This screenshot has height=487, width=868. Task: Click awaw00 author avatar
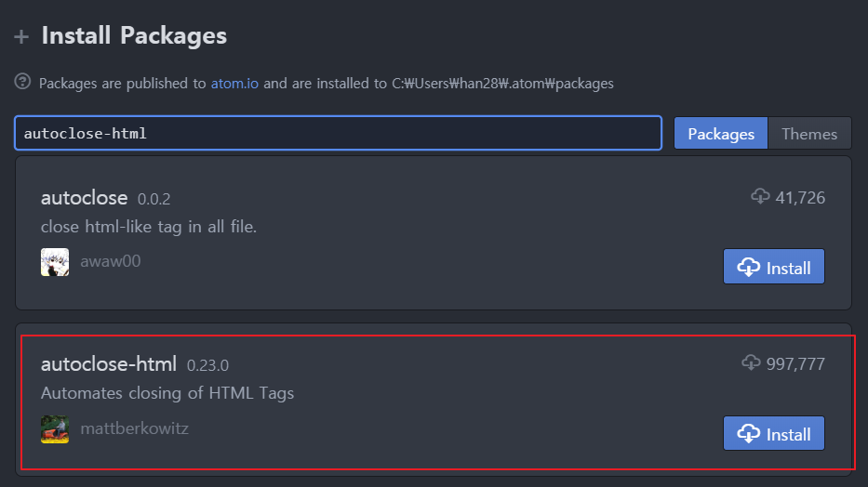tap(55, 262)
